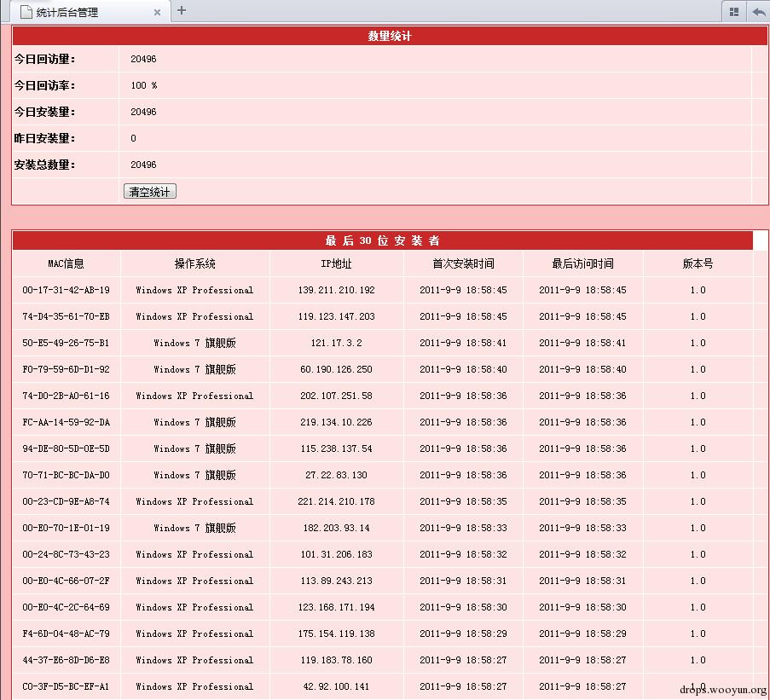The height and width of the screenshot is (700, 770).
Task: Click the 昨日安装量 label
Action: pyautogui.click(x=44, y=138)
